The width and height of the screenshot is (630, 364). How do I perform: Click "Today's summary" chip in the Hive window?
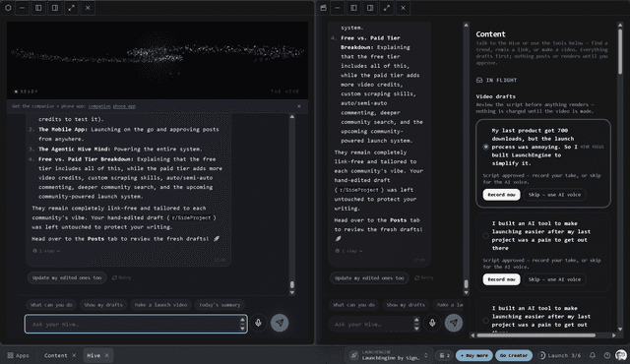(x=220, y=305)
